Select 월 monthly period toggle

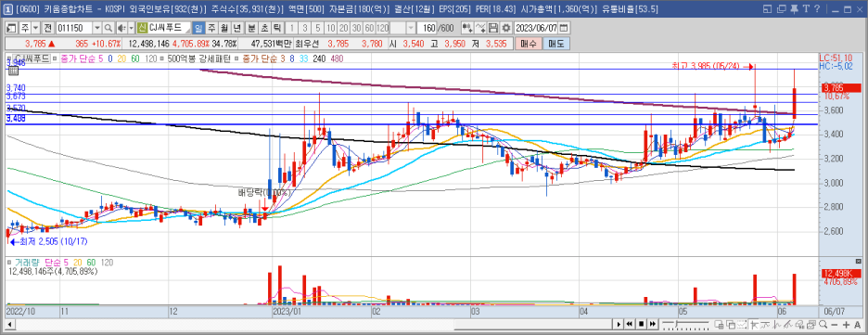coord(223,28)
